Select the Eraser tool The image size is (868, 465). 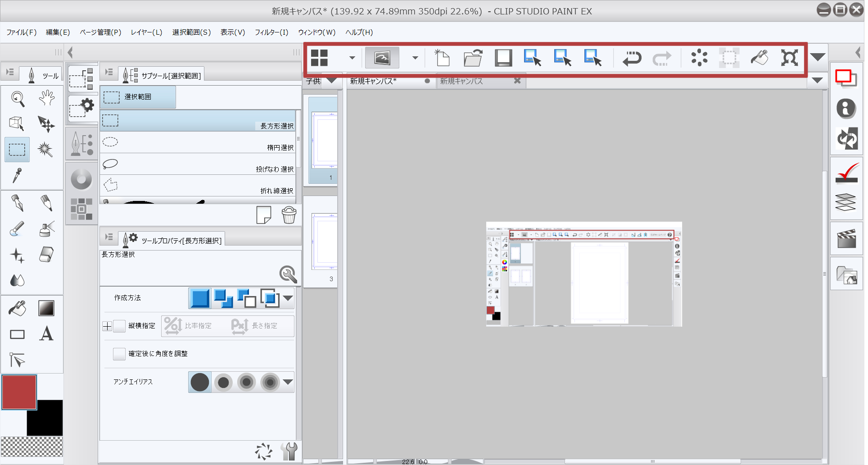tap(46, 255)
